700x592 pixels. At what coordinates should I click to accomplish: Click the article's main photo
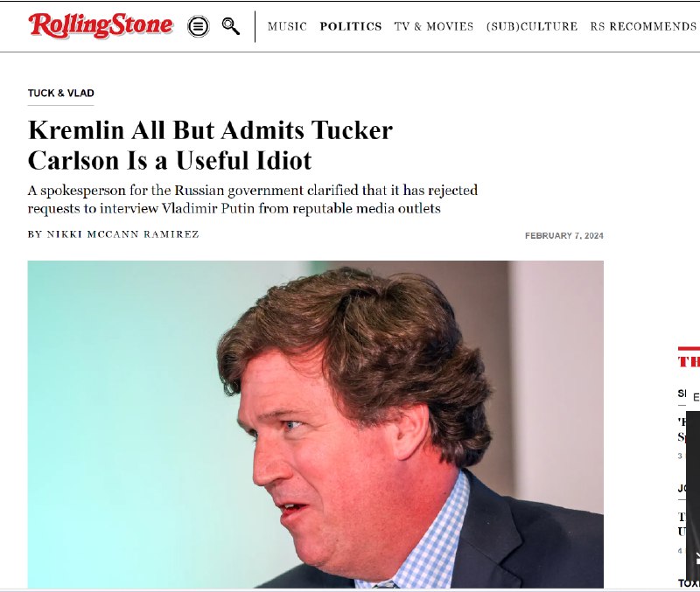pos(316,424)
